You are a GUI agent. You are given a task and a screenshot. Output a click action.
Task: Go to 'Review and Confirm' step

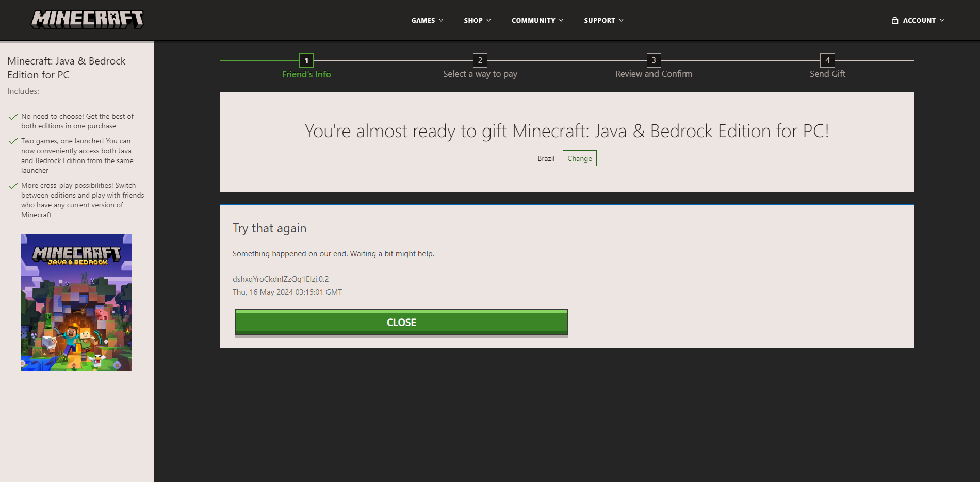[x=654, y=74]
